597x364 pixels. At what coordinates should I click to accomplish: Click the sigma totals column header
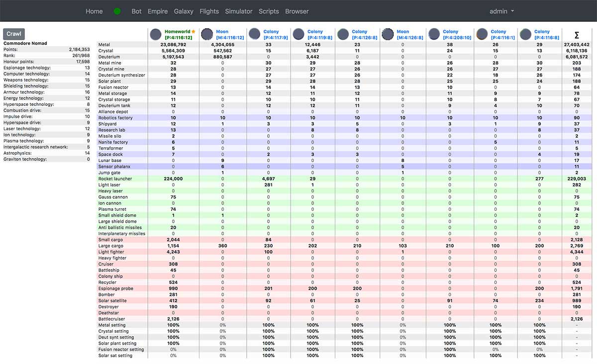tap(577, 35)
